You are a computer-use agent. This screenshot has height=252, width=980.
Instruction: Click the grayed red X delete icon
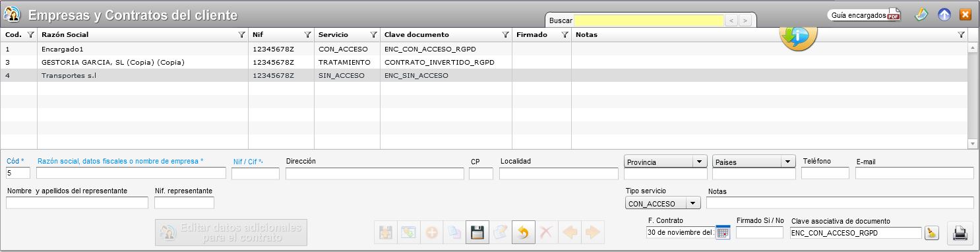pos(546,232)
